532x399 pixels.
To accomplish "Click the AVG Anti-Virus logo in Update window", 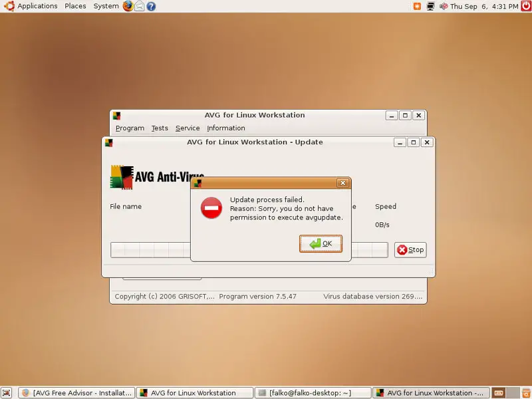I will coord(157,177).
